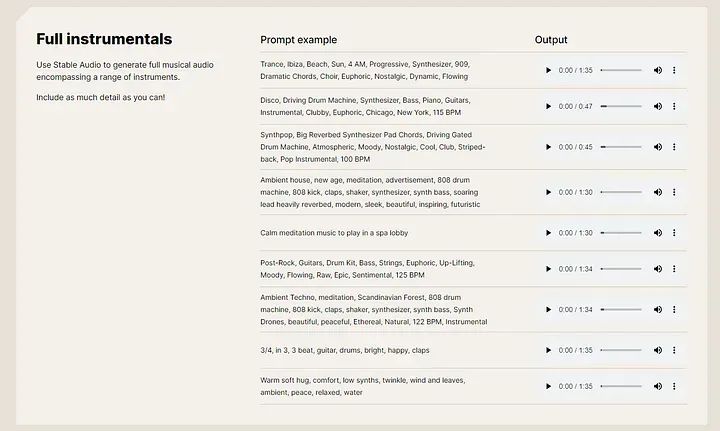720x431 pixels.
Task: Seek in the Trance Ibiza audio progress bar
Action: (x=621, y=70)
